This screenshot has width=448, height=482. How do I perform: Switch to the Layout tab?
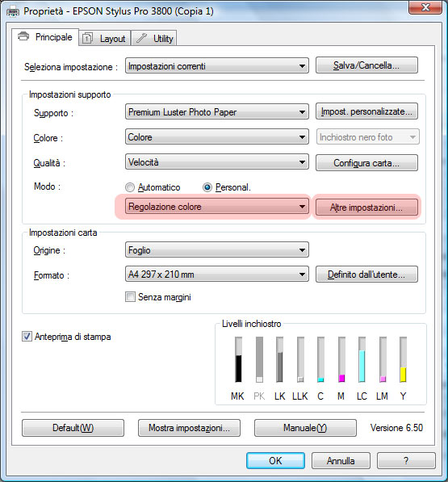pyautogui.click(x=105, y=39)
